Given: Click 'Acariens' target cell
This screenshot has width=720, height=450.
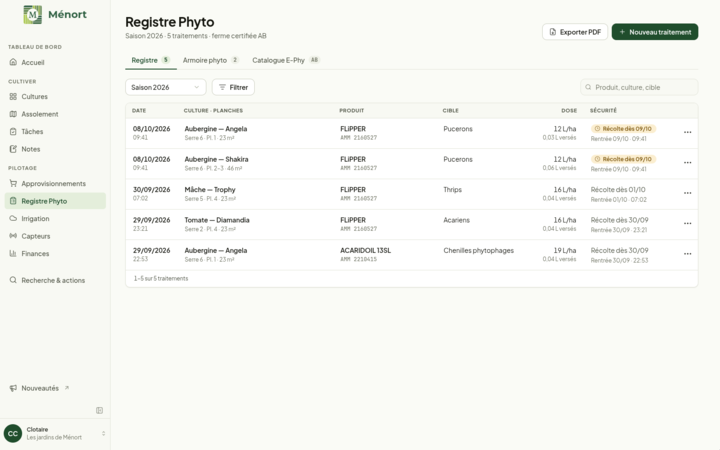Looking at the screenshot, I should click(x=456, y=220).
